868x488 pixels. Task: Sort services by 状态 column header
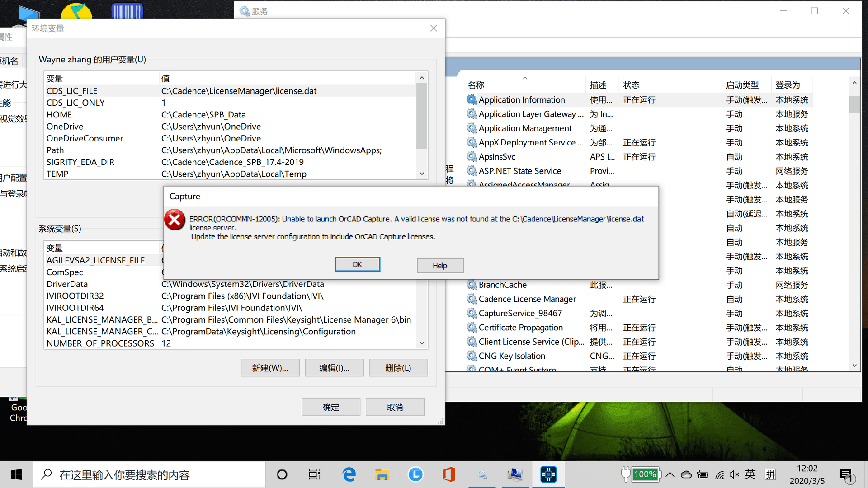click(671, 85)
